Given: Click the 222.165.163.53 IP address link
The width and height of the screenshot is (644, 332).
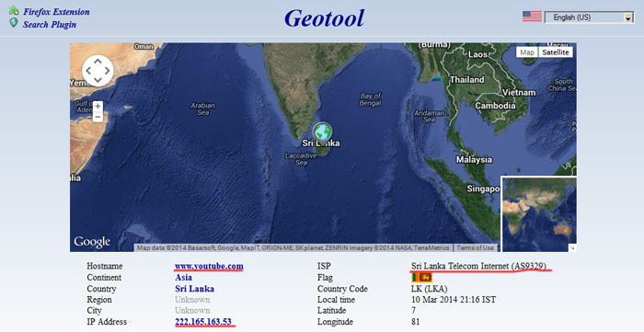Looking at the screenshot, I should 203,322.
